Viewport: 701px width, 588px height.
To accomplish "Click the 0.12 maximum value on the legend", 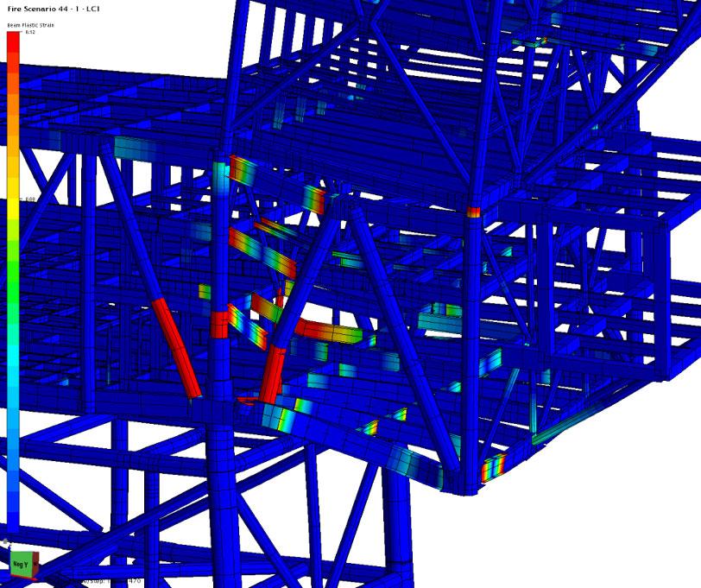I will pyautogui.click(x=30, y=32).
